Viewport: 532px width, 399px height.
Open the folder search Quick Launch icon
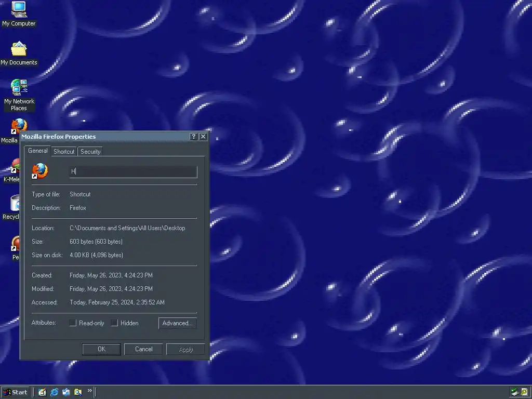[x=78, y=392]
